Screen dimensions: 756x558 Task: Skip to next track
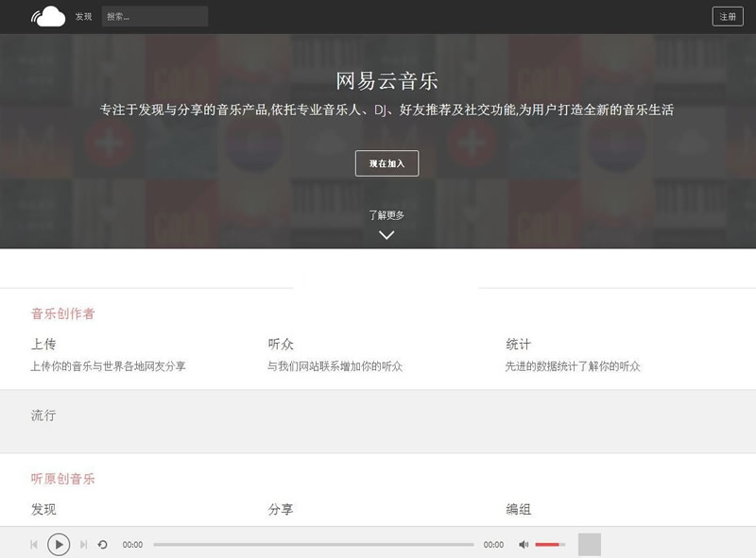click(83, 545)
